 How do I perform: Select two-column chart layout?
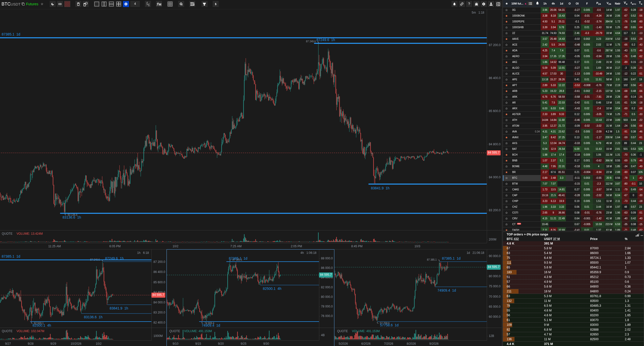tap(104, 4)
